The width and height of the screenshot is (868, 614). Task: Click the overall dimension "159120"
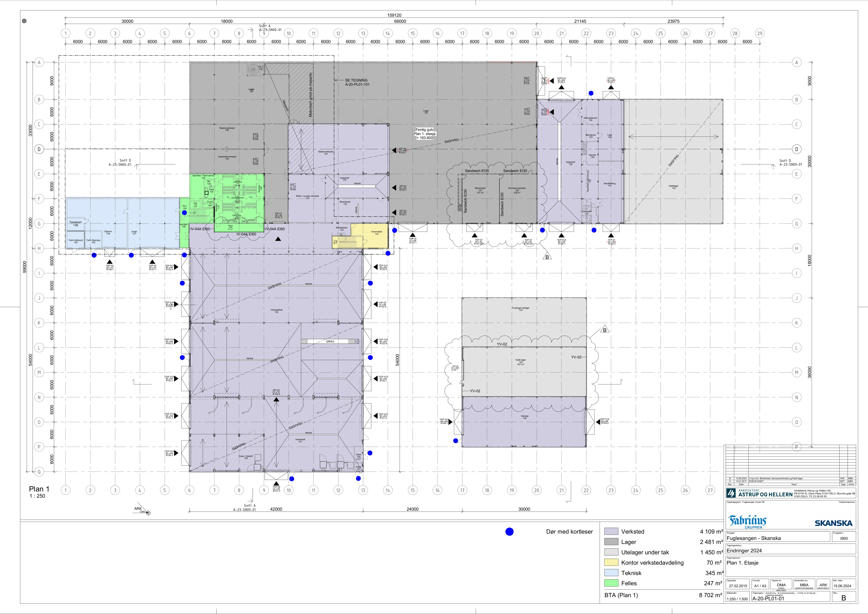394,15
